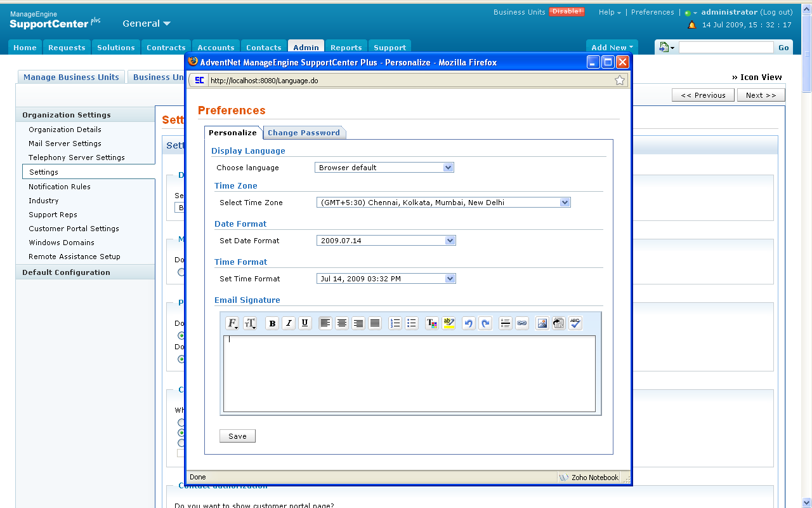This screenshot has width=812, height=508.
Task: Click the Save button in Preferences
Action: pos(237,436)
